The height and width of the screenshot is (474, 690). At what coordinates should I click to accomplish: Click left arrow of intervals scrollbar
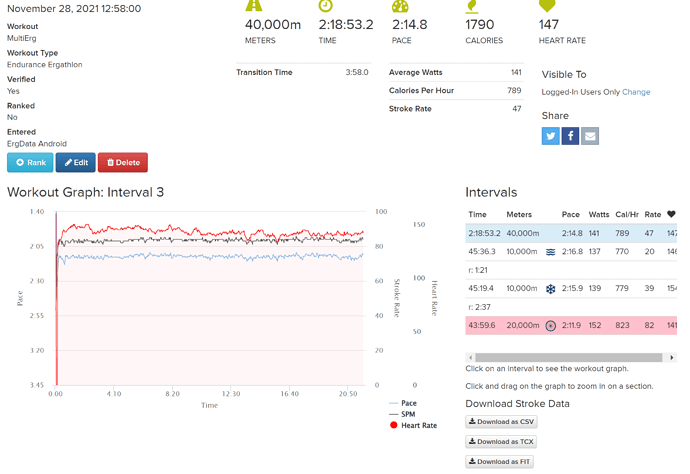(x=470, y=357)
